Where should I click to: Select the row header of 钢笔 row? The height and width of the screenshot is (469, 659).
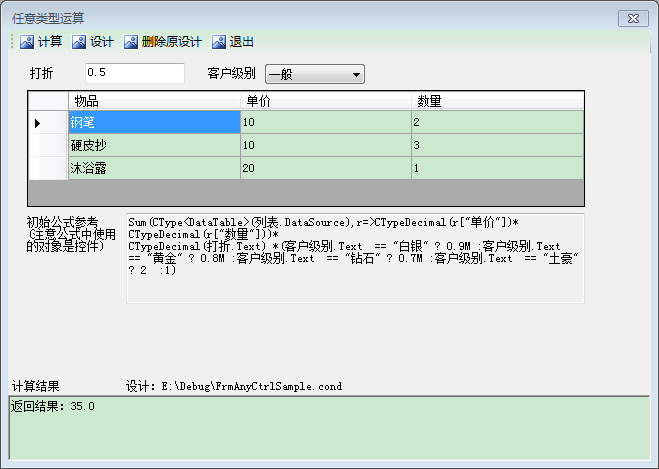pyautogui.click(x=47, y=122)
